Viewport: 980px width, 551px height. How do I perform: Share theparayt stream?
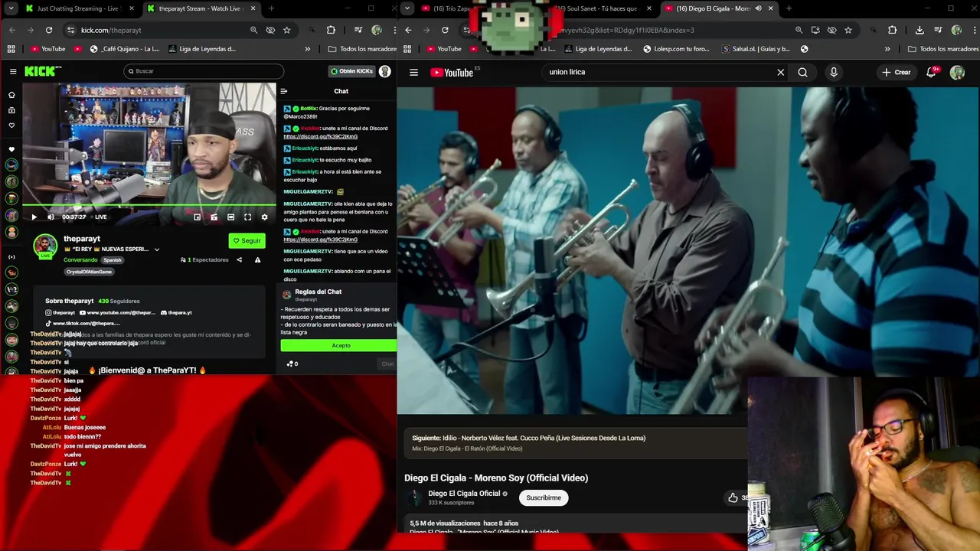pos(239,260)
